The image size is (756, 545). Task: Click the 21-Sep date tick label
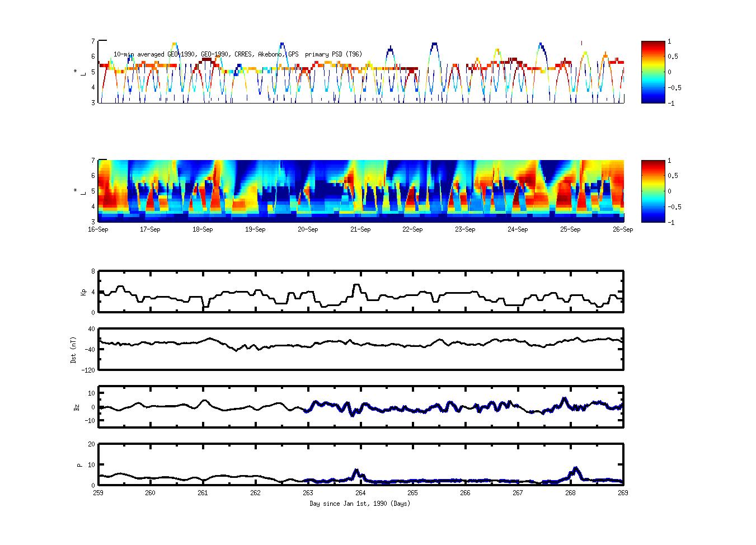(x=360, y=229)
